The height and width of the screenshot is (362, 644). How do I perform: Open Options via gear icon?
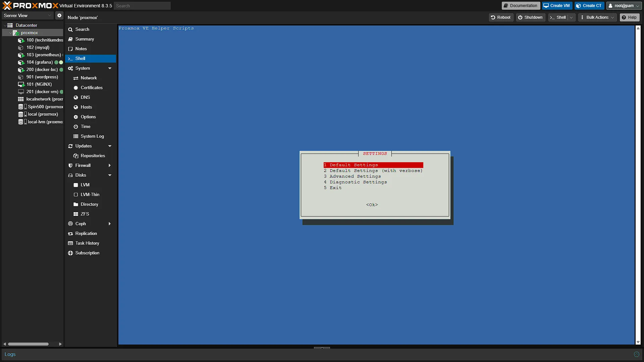[76, 117]
